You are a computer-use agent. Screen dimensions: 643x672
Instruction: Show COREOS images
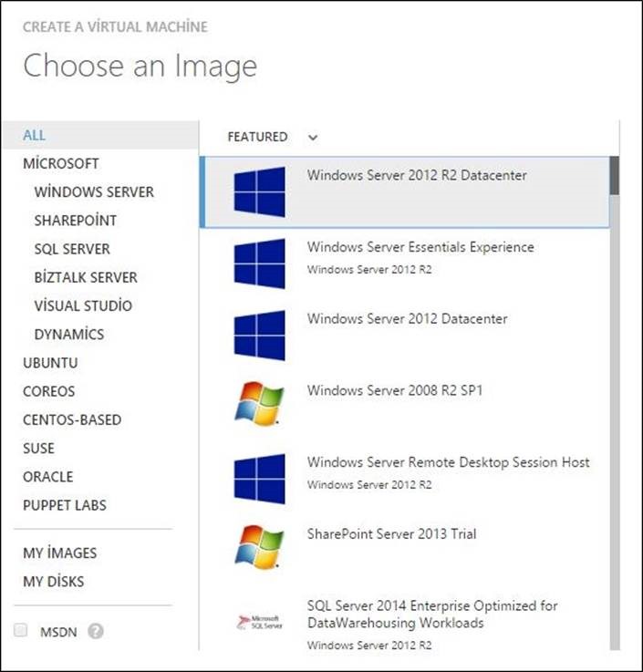(49, 391)
